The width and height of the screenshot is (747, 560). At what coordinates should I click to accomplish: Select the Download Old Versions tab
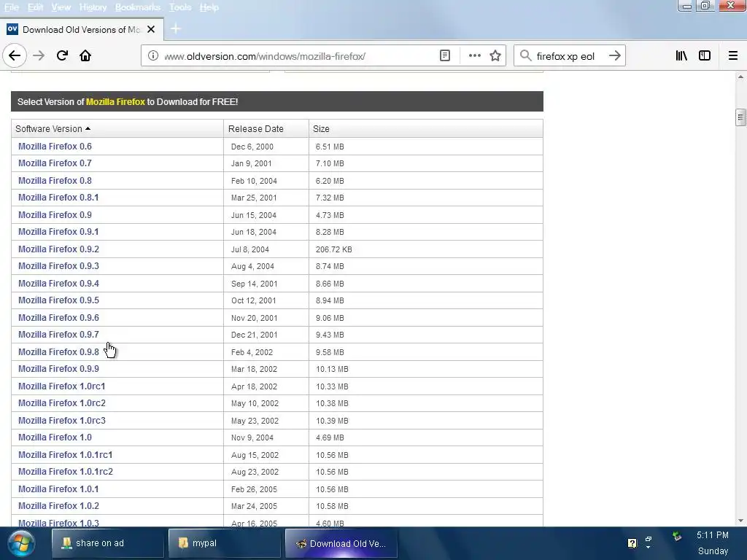pos(82,29)
